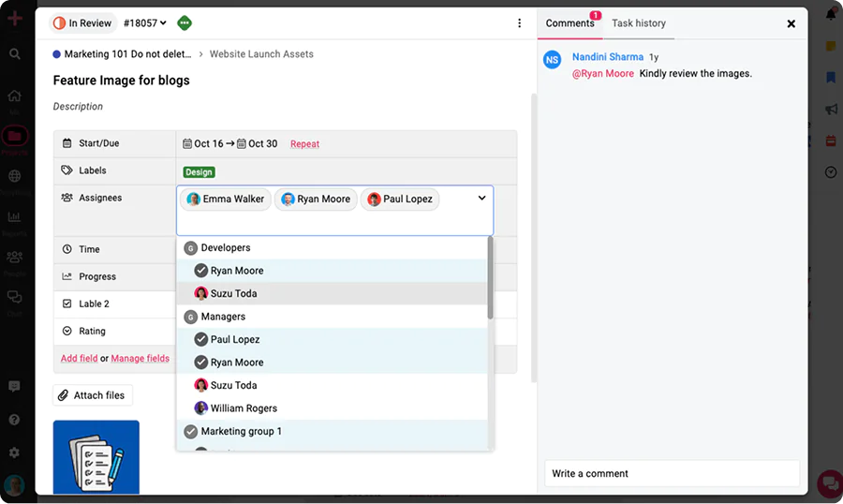Screen dimensions: 843x504
Task: Open the attached checklist image thumbnail
Action: pyautogui.click(x=96, y=456)
